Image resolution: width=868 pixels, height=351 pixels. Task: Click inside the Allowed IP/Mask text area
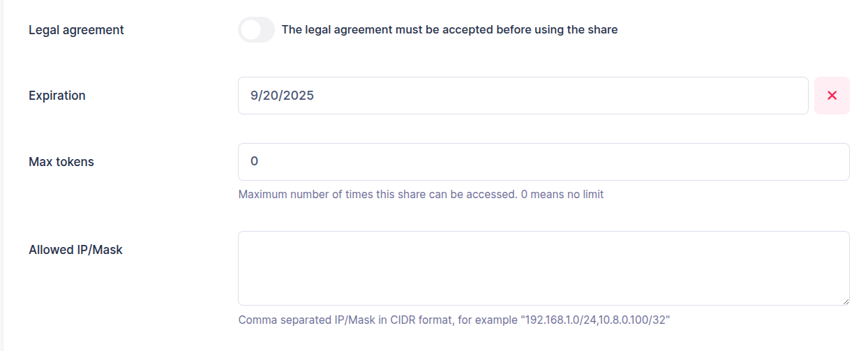(544, 268)
